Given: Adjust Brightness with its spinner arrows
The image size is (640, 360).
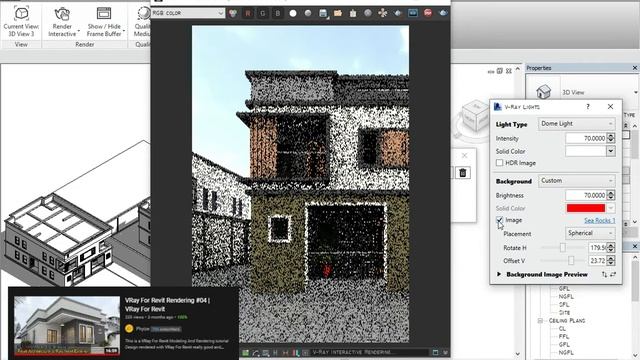Looking at the screenshot, I should tap(611, 195).
